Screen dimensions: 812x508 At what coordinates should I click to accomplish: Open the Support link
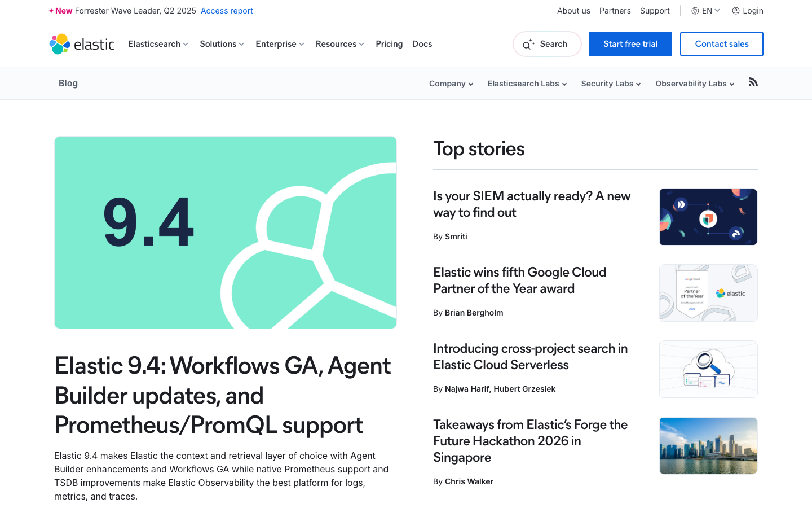(x=655, y=11)
